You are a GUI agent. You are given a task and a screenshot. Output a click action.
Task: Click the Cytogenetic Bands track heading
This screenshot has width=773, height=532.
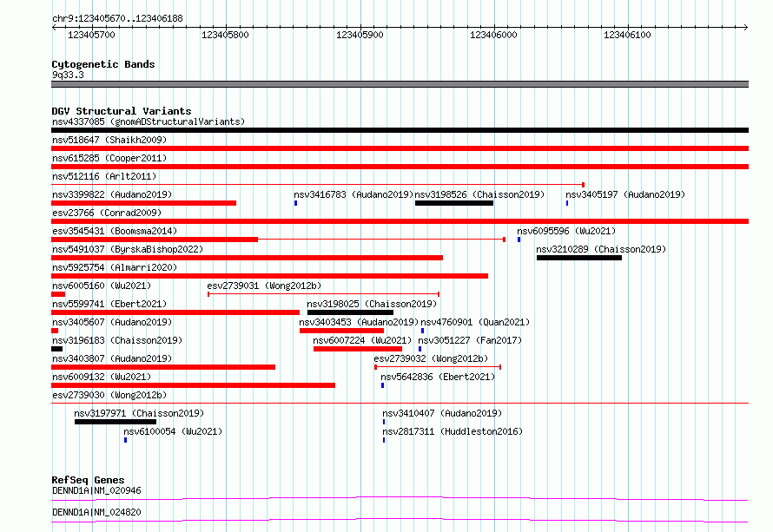click(103, 64)
